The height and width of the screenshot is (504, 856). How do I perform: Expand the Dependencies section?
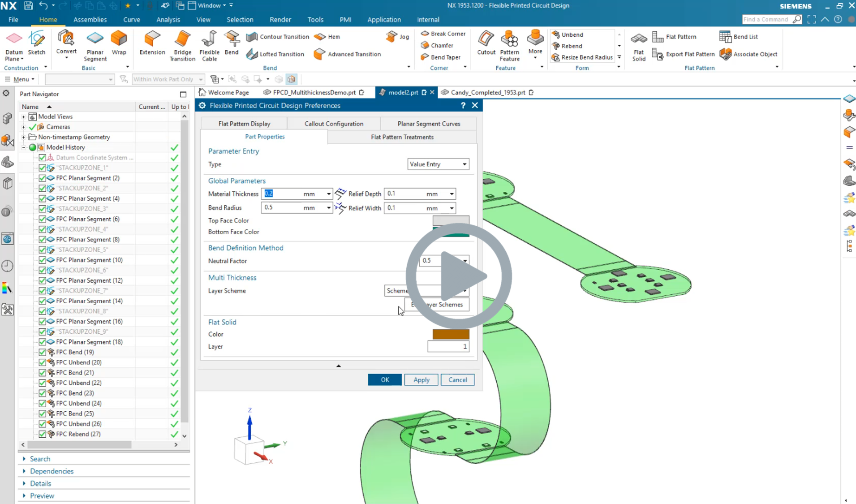pos(52,471)
